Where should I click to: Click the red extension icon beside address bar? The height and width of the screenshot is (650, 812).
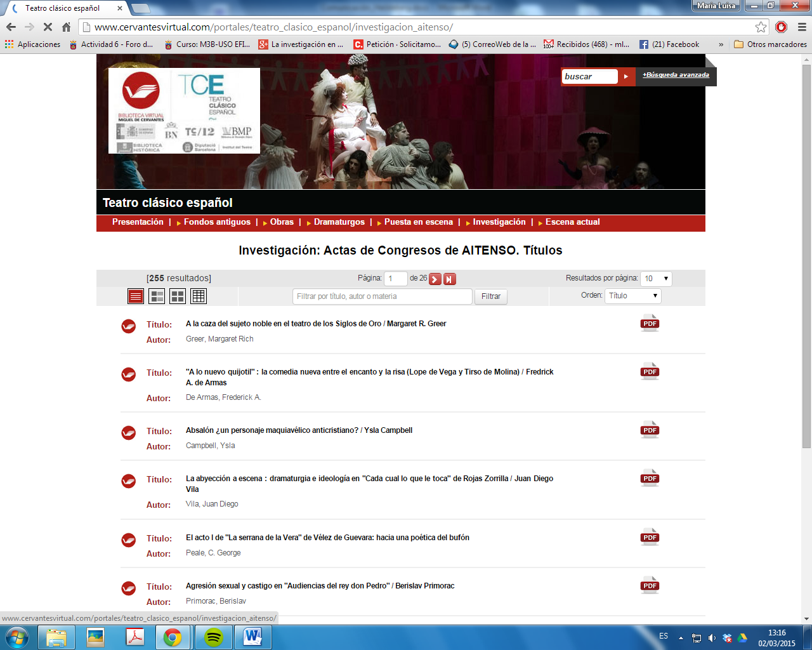(782, 27)
